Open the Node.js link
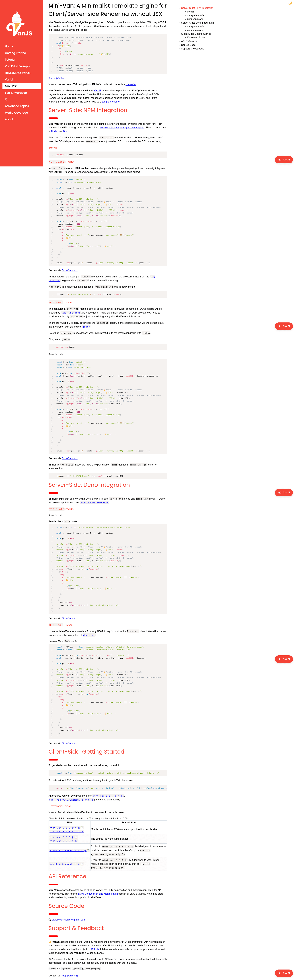The image size is (296, 980). [55, 131]
